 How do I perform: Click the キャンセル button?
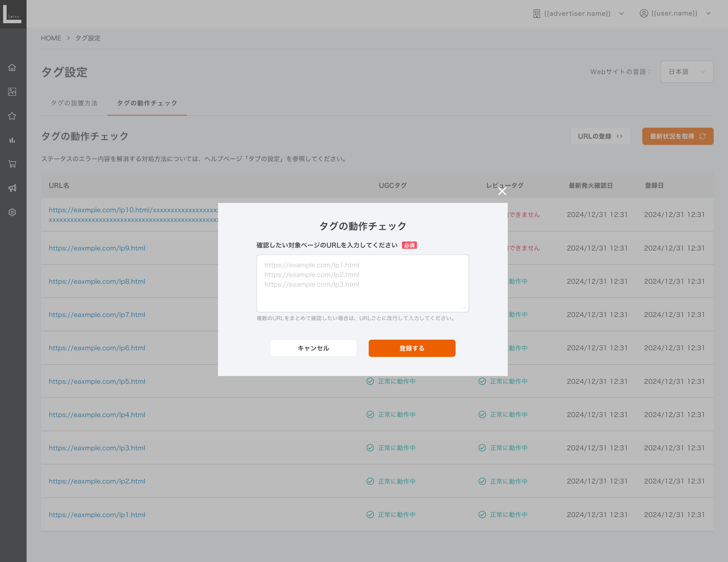tap(313, 348)
